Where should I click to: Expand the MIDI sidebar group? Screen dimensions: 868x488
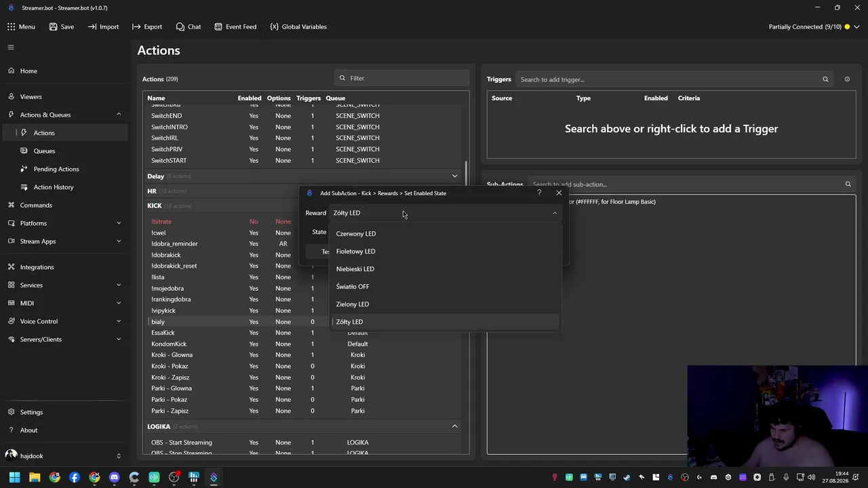click(64, 303)
